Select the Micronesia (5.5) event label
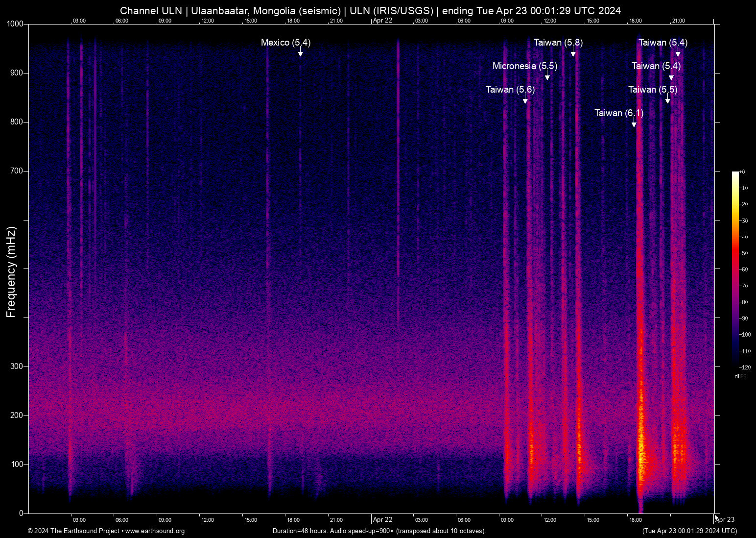The height and width of the screenshot is (538, 756). click(524, 66)
